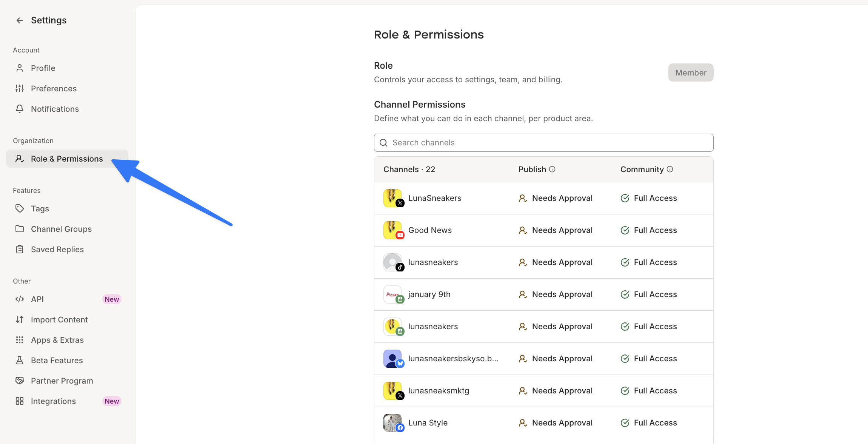868x444 pixels.
Task: Click the API code brackets icon
Action: pyautogui.click(x=20, y=299)
